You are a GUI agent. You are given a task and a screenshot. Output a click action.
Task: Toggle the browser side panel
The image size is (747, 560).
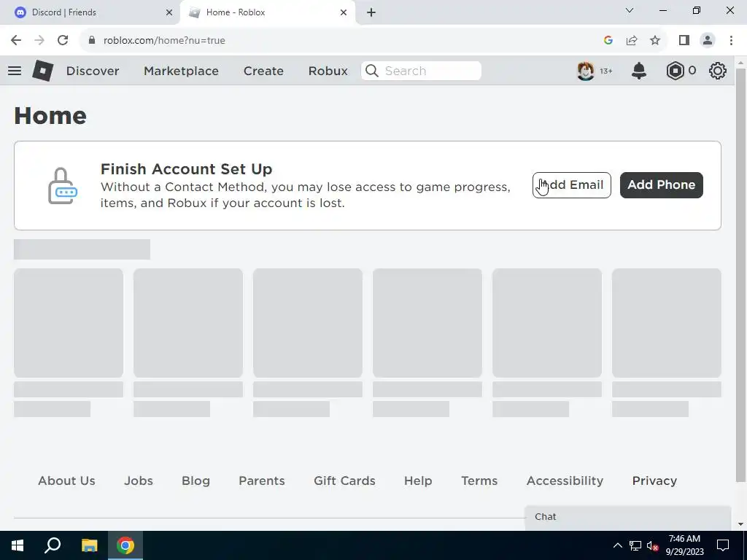pyautogui.click(x=684, y=41)
